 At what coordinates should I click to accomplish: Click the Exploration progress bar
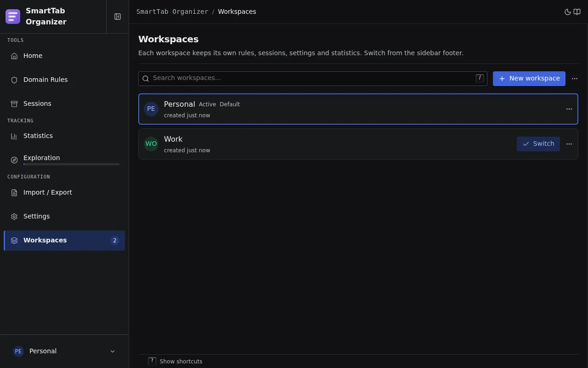71,164
